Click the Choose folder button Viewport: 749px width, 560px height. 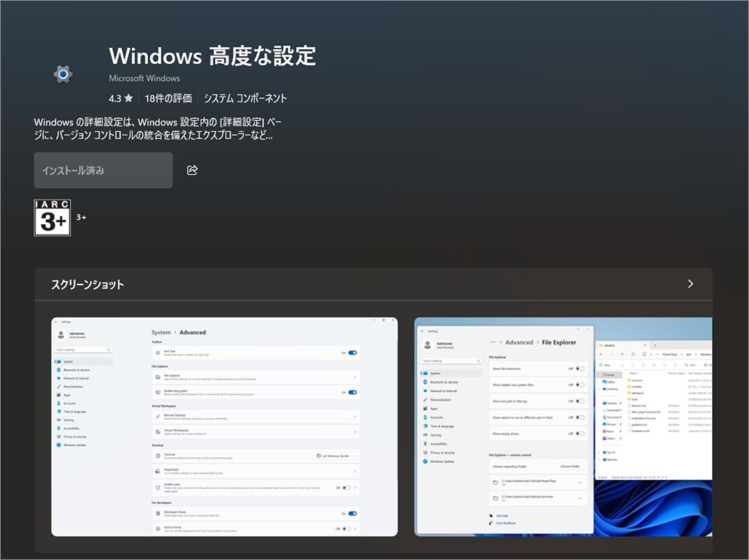(x=569, y=466)
